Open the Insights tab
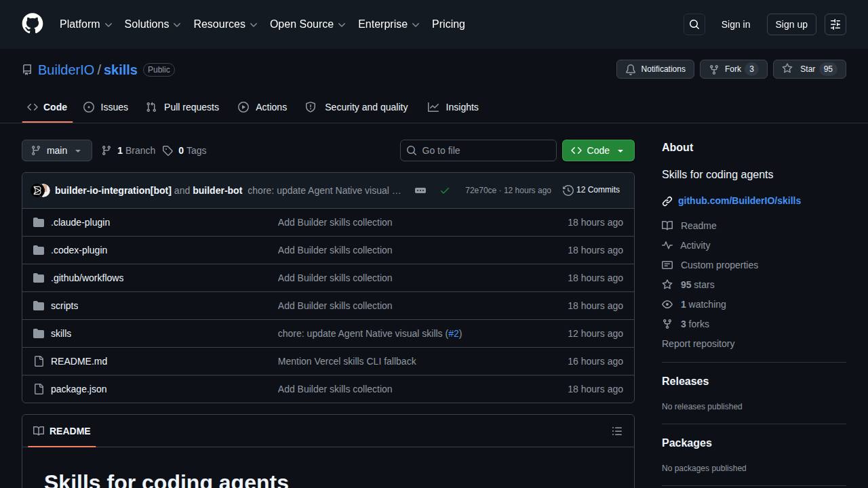Image resolution: width=868 pixels, height=488 pixels. [453, 107]
